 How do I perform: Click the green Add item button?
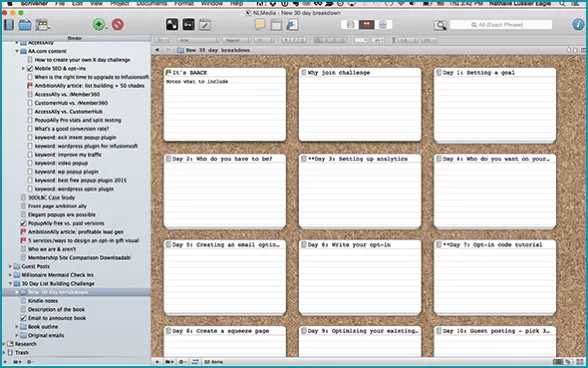99,25
